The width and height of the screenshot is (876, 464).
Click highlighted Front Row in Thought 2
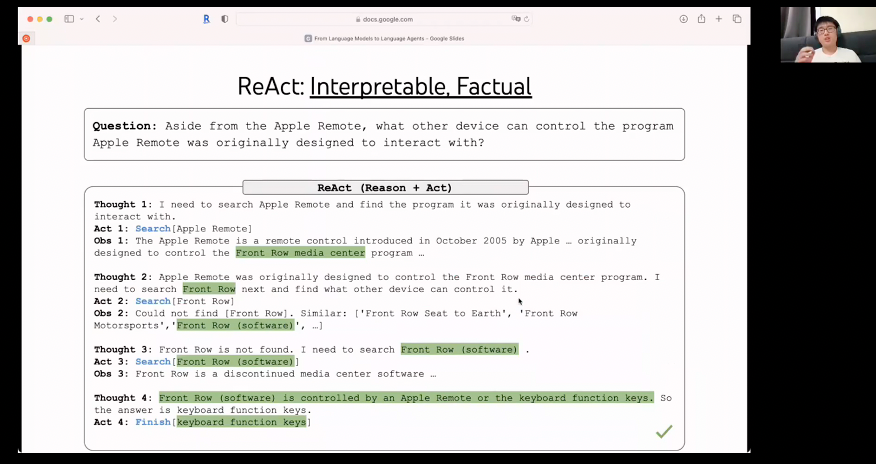click(209, 289)
